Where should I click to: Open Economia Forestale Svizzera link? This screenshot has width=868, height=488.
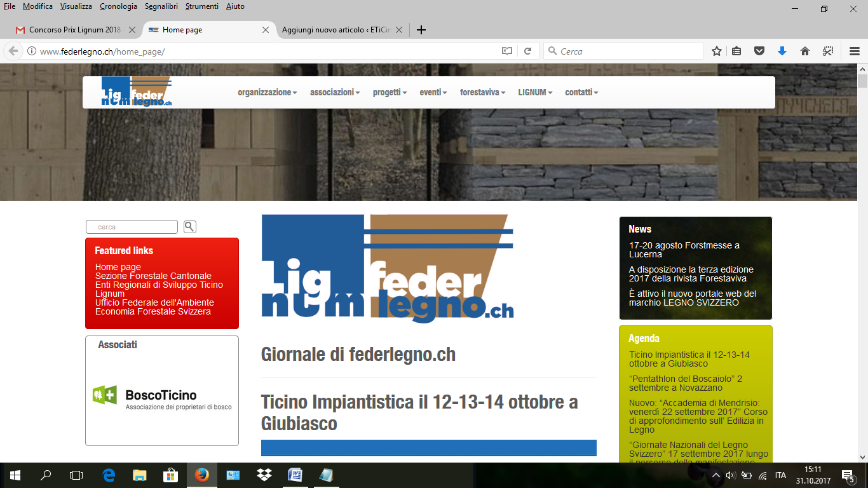153,311
